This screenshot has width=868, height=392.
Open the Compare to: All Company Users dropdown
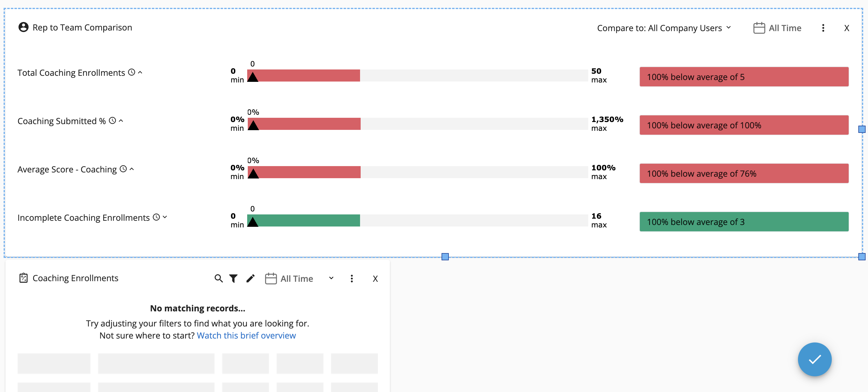click(664, 28)
